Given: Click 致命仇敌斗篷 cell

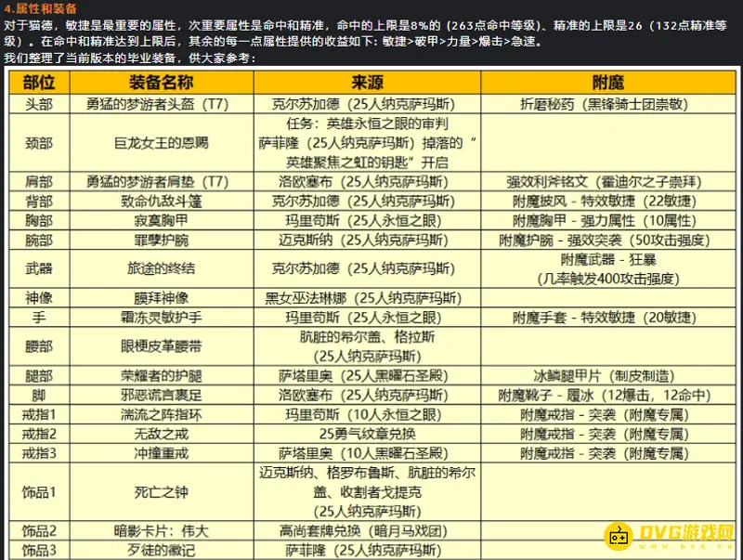Looking at the screenshot, I should click(x=162, y=202).
